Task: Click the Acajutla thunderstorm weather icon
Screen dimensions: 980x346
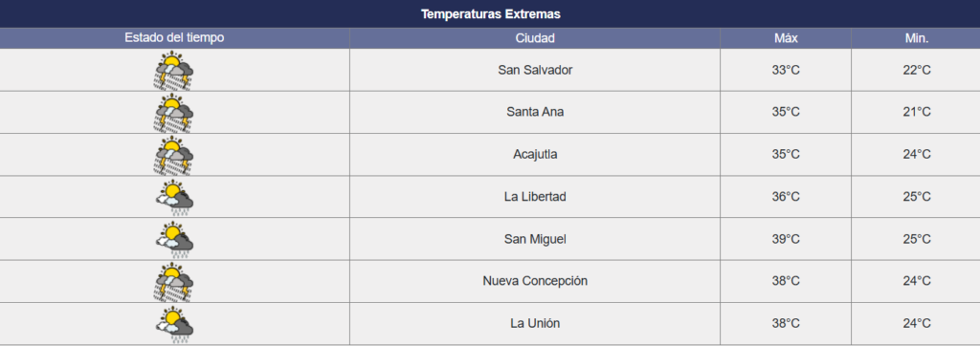Action: point(174,155)
